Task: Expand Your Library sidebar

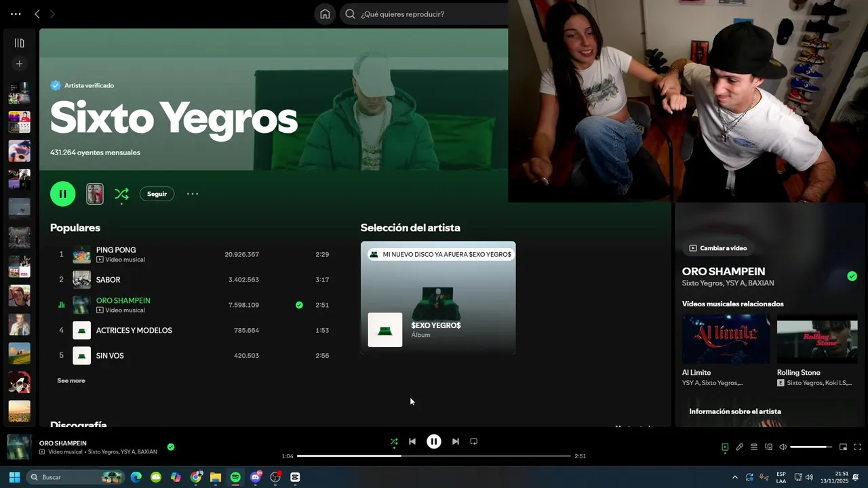Action: 19,43
